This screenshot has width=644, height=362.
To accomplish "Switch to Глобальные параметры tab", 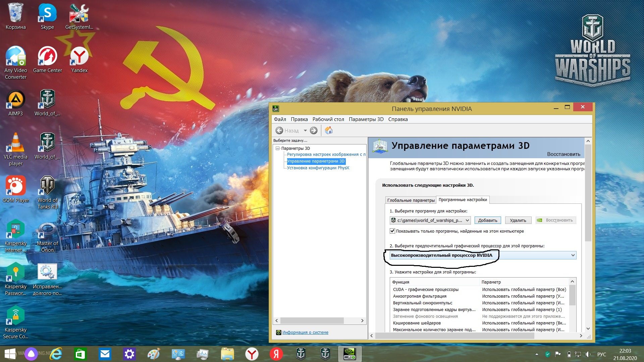I will [411, 200].
